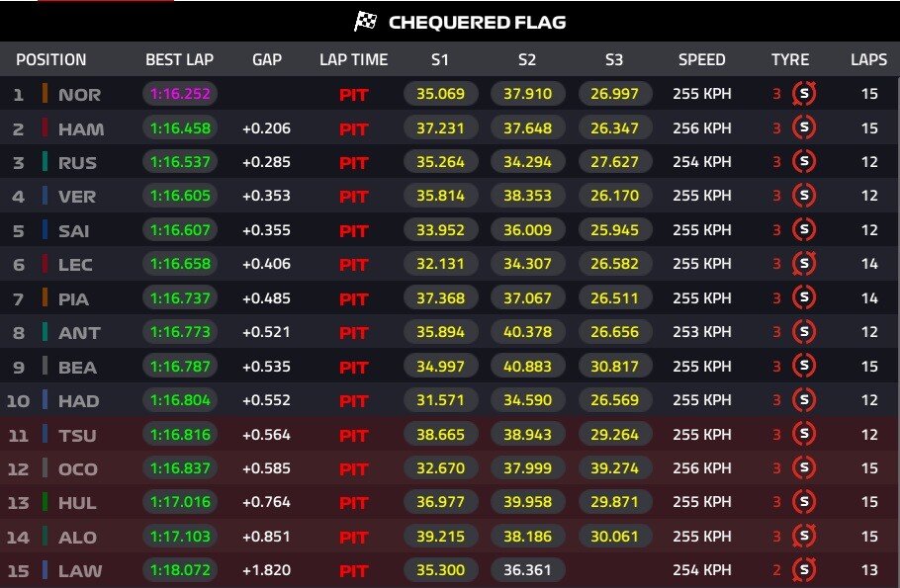Screen dimensions: 900x588
Task: Click Tsunoda's soft tyre icon
Action: (804, 434)
